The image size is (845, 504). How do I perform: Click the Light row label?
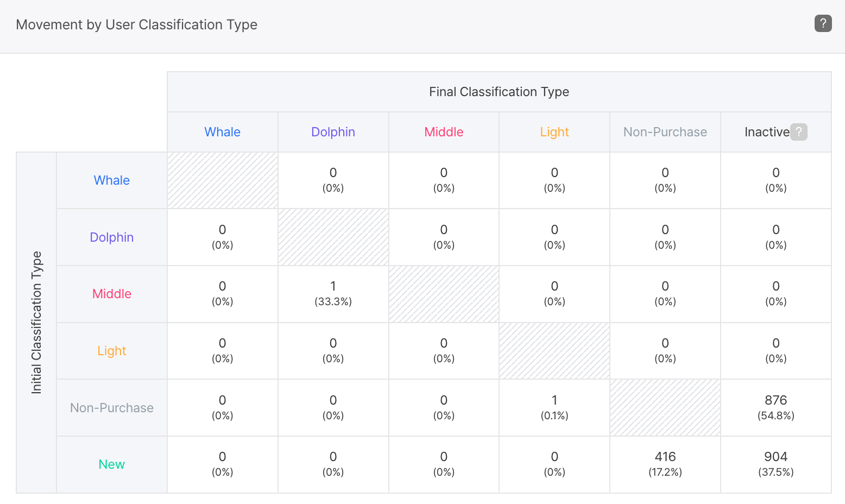tap(111, 351)
